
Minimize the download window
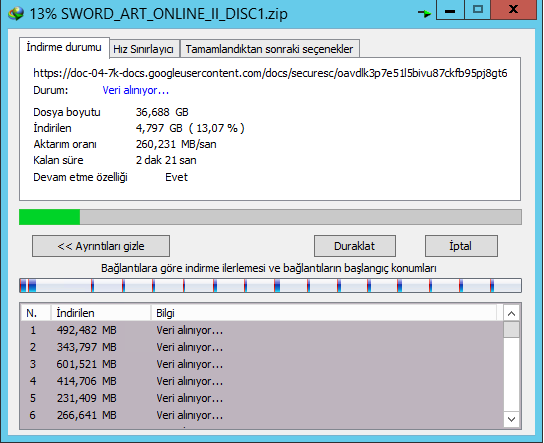click(450, 10)
